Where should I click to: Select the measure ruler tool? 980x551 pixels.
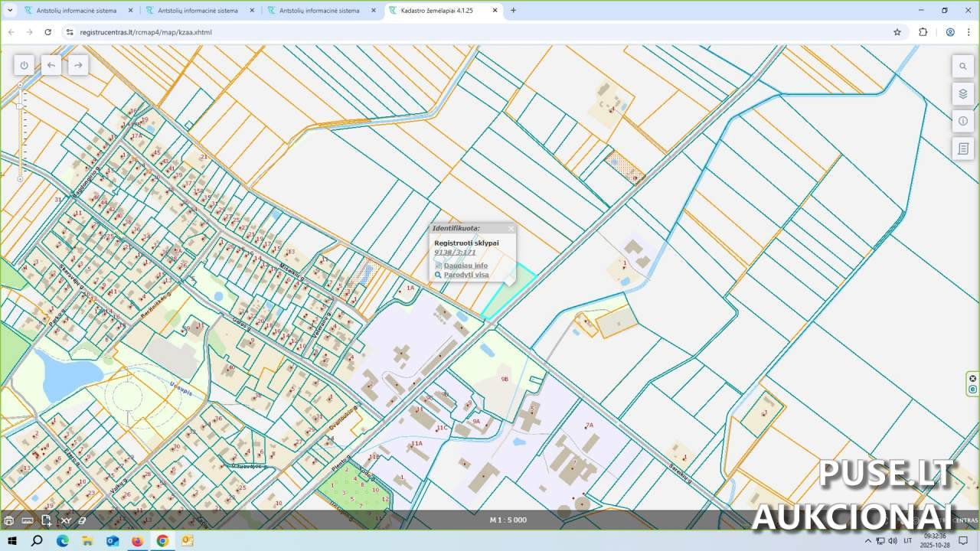(28, 520)
